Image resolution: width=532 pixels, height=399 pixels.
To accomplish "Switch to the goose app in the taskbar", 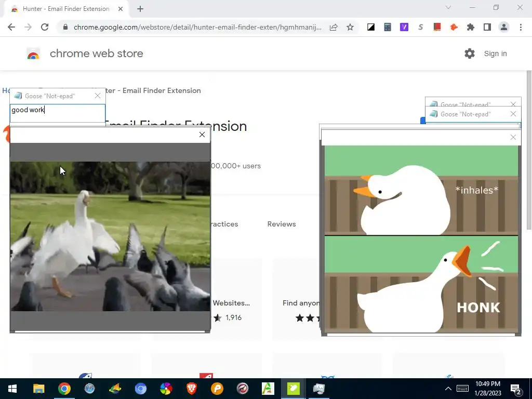I will coord(293,389).
